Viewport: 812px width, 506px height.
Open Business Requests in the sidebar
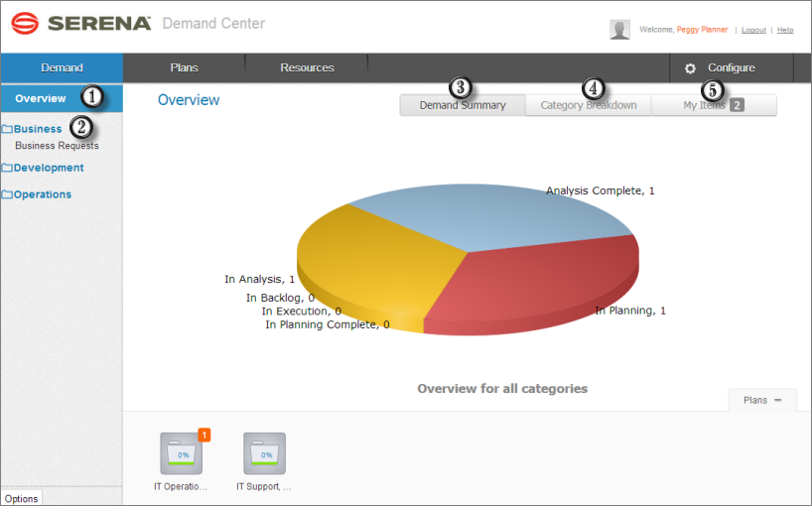tap(57, 146)
